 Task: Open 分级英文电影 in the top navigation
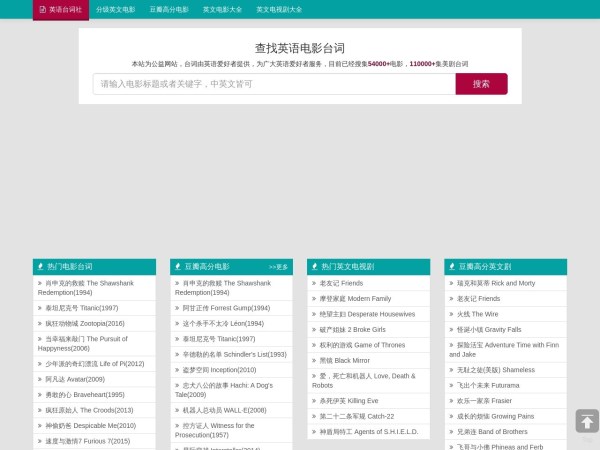(x=115, y=9)
